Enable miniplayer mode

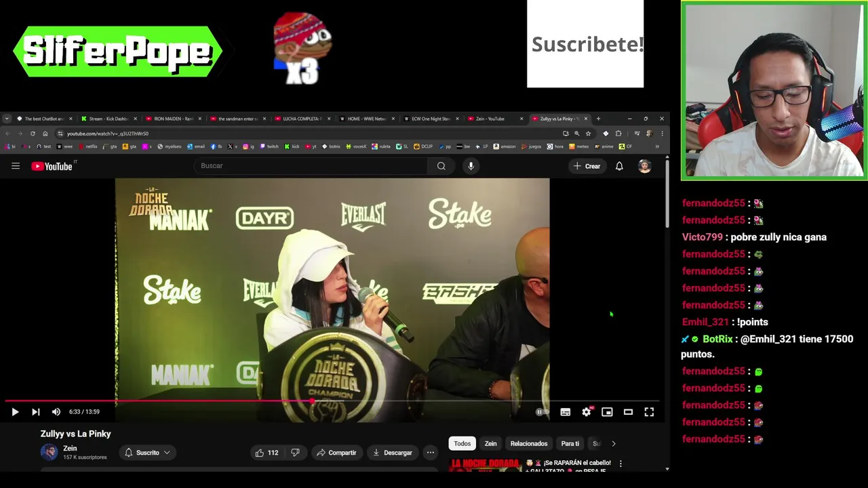pos(607,411)
